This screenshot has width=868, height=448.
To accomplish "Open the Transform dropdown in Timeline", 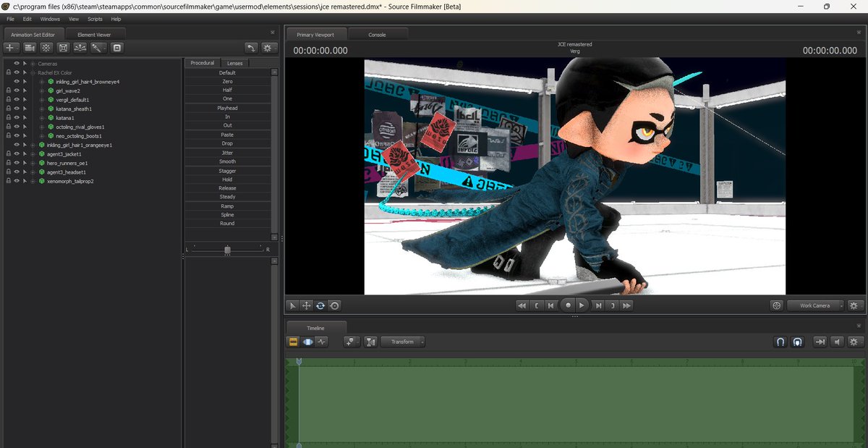I will pyautogui.click(x=403, y=342).
